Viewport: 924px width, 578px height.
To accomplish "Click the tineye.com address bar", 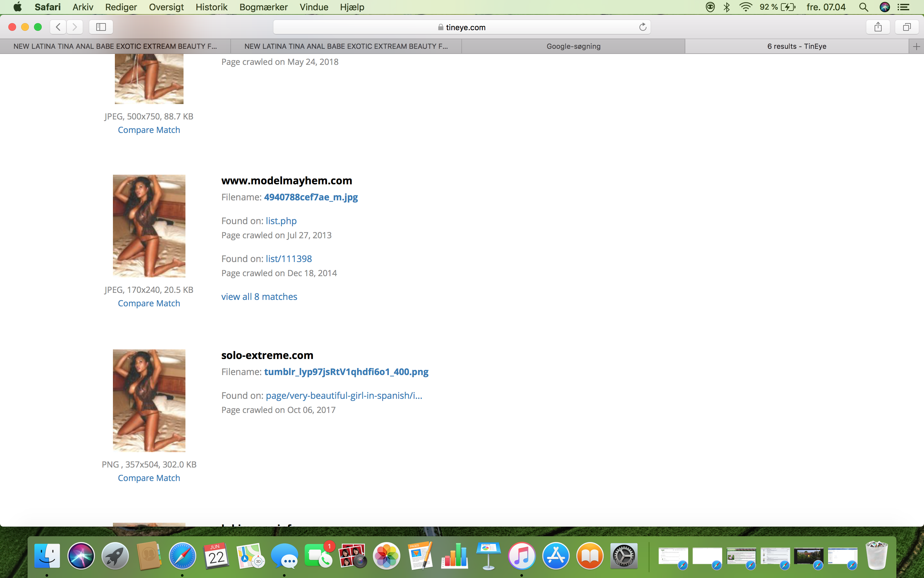I will pos(462,27).
